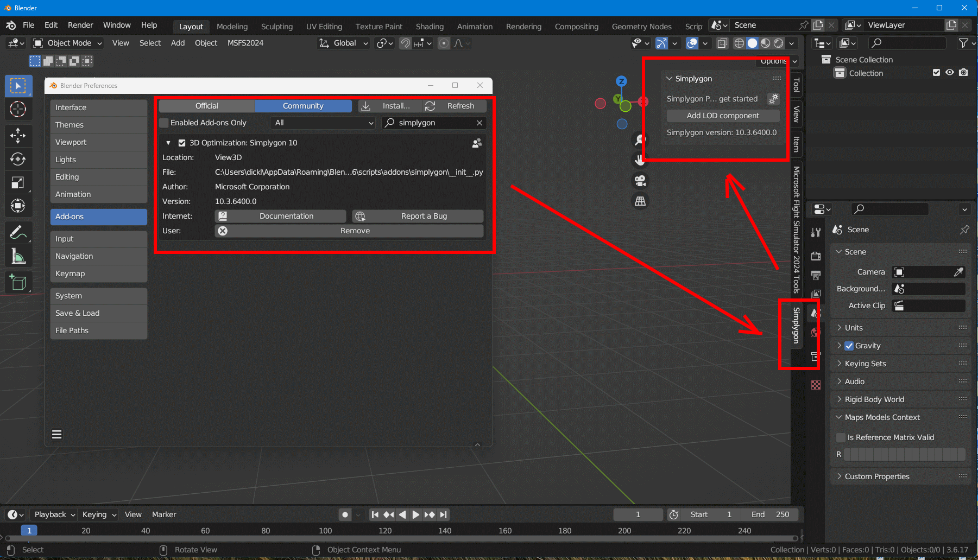Image resolution: width=978 pixels, height=560 pixels.
Task: Switch to wireframe viewport shading
Action: point(739,43)
